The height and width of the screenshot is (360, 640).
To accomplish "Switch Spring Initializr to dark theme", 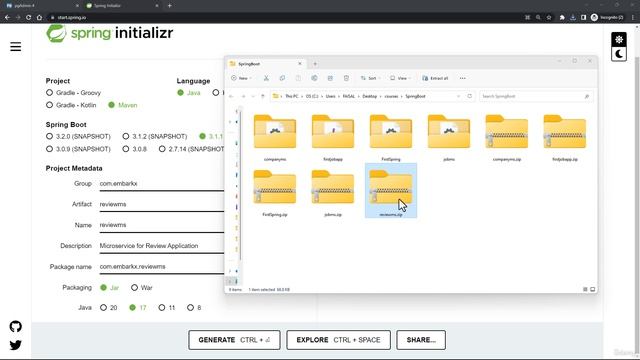I will 619,54.
